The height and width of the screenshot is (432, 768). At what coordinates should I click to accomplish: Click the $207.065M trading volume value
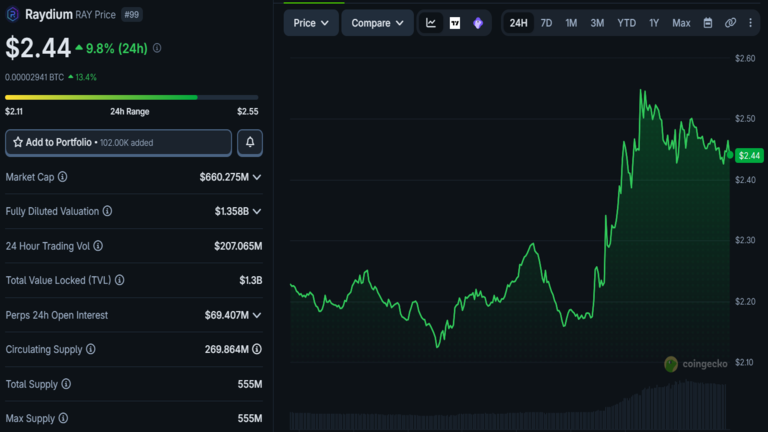click(x=238, y=246)
